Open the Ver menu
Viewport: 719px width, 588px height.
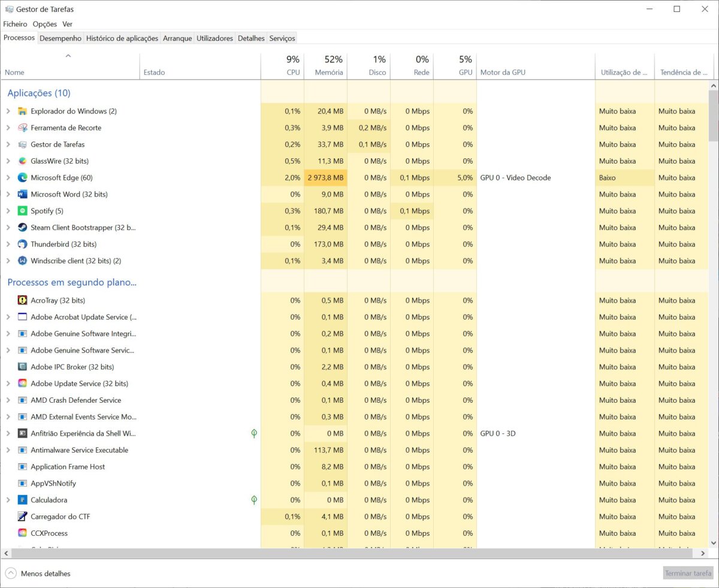(68, 24)
